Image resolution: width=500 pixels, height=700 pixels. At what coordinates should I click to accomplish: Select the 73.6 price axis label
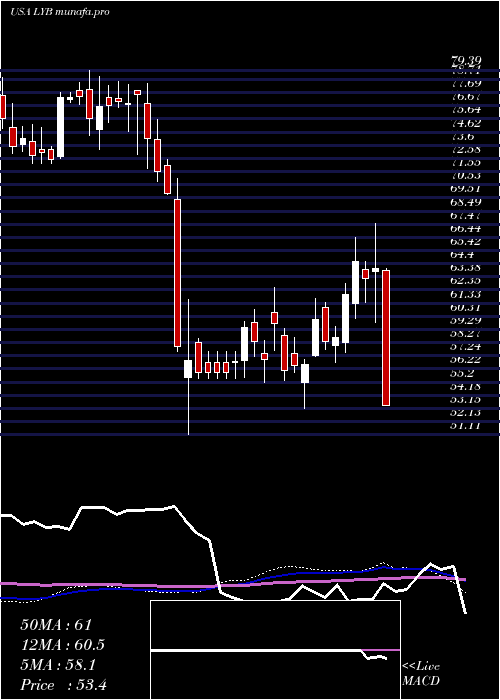click(x=462, y=136)
